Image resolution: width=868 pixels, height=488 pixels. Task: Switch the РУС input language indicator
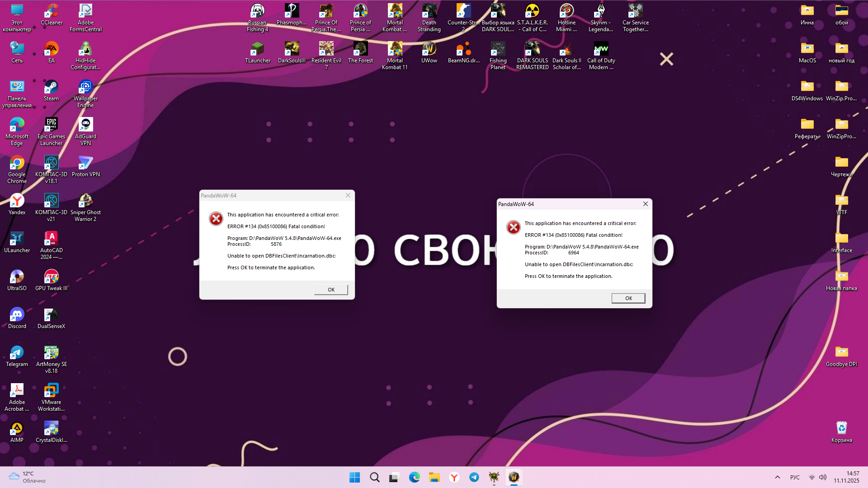pyautogui.click(x=795, y=477)
